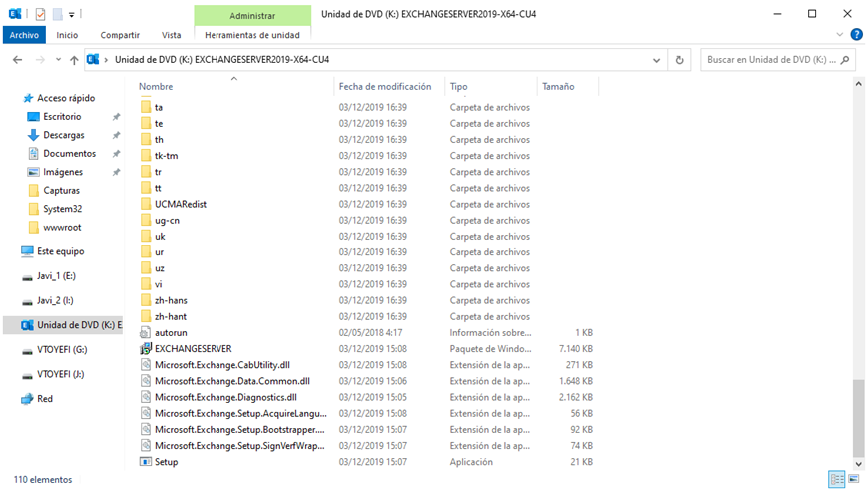Switch to large icons view layout
The image size is (868, 491).
point(854,479)
